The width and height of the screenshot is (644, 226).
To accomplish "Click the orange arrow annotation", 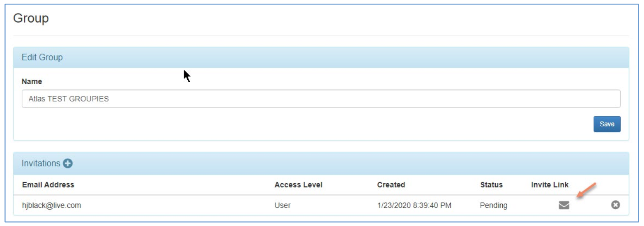I will (586, 191).
